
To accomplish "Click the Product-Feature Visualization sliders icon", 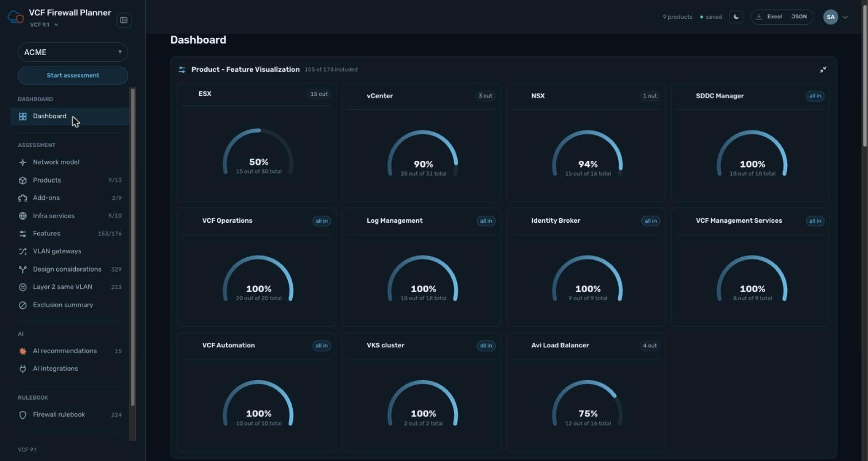I will click(x=181, y=69).
